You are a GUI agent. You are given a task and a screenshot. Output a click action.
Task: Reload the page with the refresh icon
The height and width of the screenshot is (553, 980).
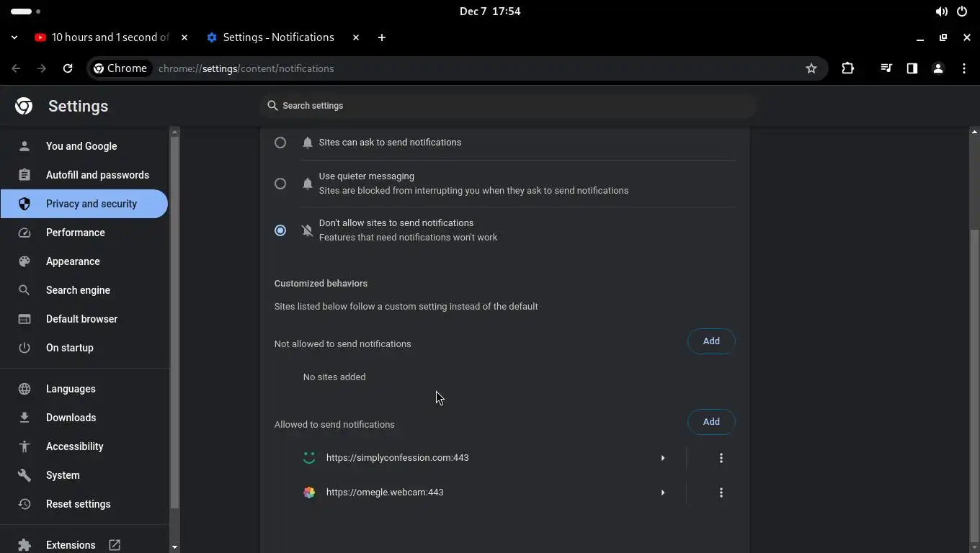(68, 68)
